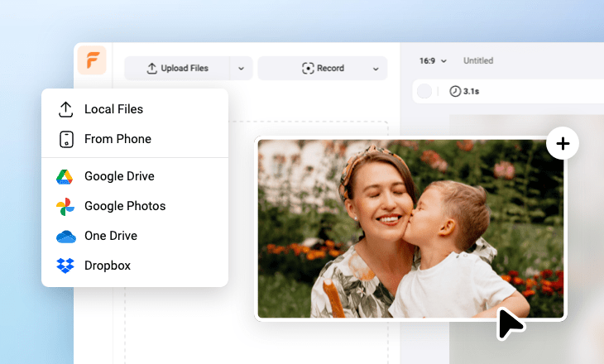Screen dimensions: 604x364
Task: Open the 16:9 aspect ratio dropdown
Action: pyautogui.click(x=433, y=61)
